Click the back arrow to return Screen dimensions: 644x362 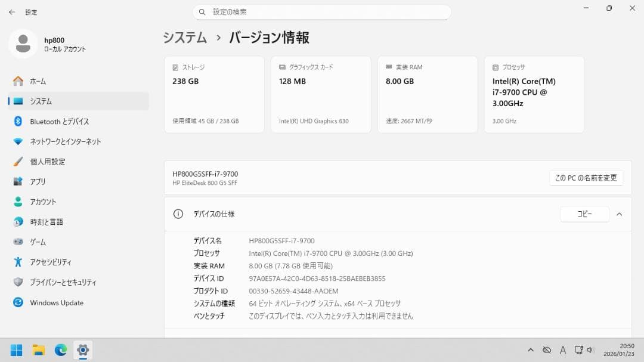(x=11, y=12)
